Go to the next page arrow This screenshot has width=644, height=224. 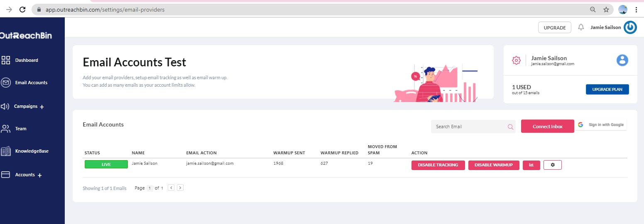[180, 188]
